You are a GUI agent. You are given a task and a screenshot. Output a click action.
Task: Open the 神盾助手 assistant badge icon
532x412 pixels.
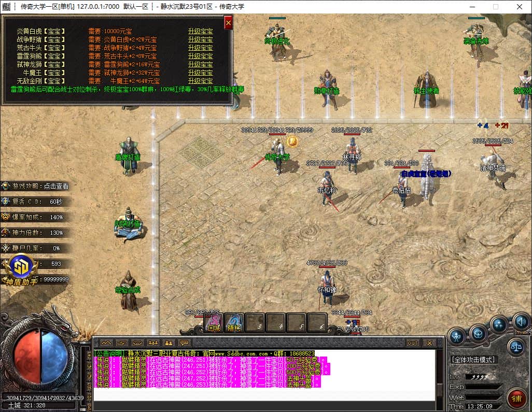click(22, 269)
